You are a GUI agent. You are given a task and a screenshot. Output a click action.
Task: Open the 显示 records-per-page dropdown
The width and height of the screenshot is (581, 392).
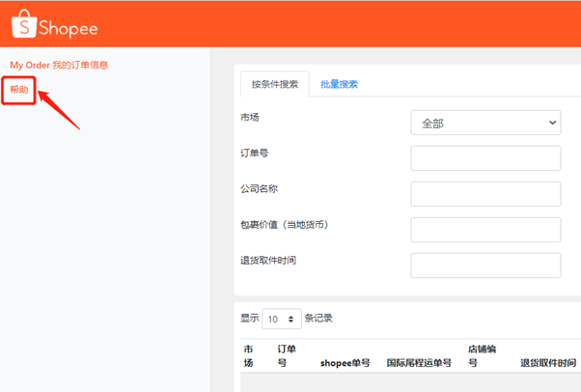[x=281, y=319]
